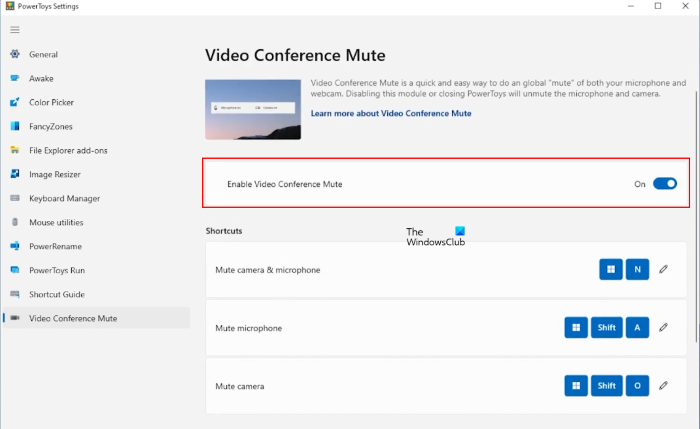Toggle Enable Video Conference Mute switch
The height and width of the screenshot is (429, 700).
[x=664, y=184]
